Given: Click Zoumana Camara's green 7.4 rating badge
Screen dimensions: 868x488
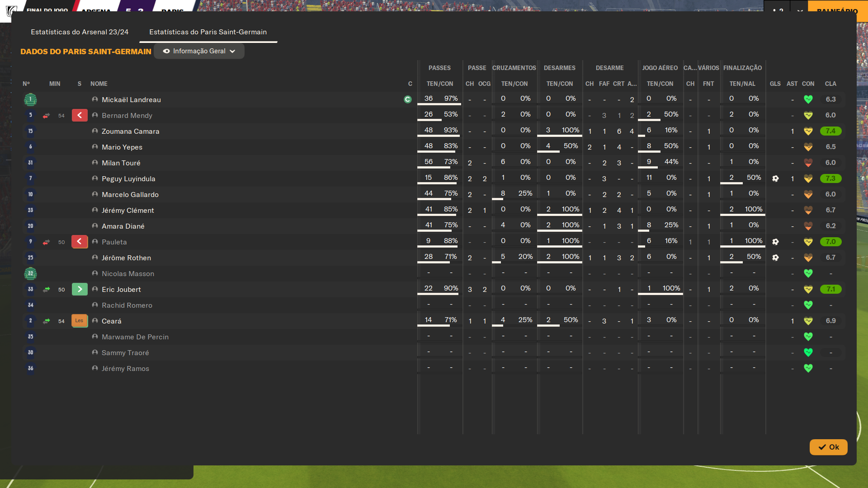Looking at the screenshot, I should [830, 131].
